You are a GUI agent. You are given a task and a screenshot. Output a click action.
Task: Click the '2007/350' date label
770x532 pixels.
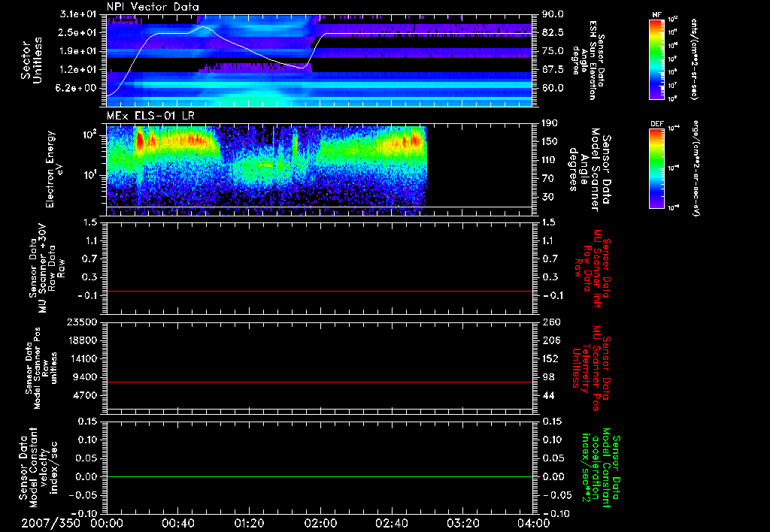(51, 523)
